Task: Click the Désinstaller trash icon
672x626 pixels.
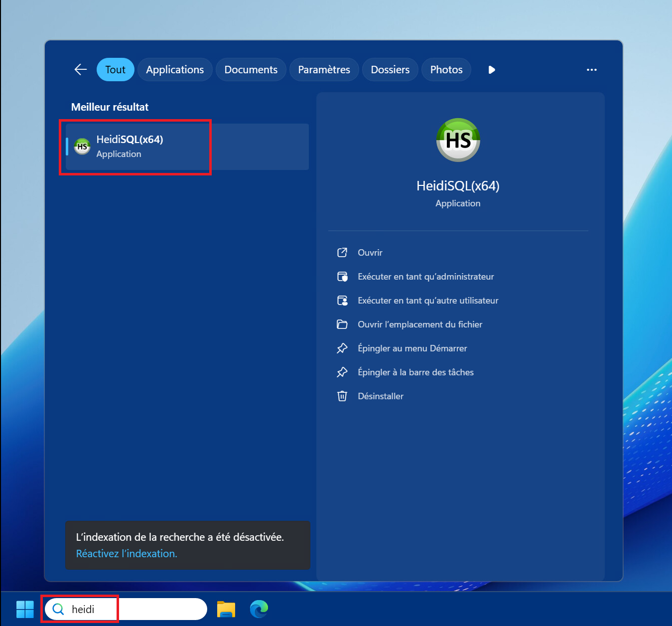Action: coord(342,396)
